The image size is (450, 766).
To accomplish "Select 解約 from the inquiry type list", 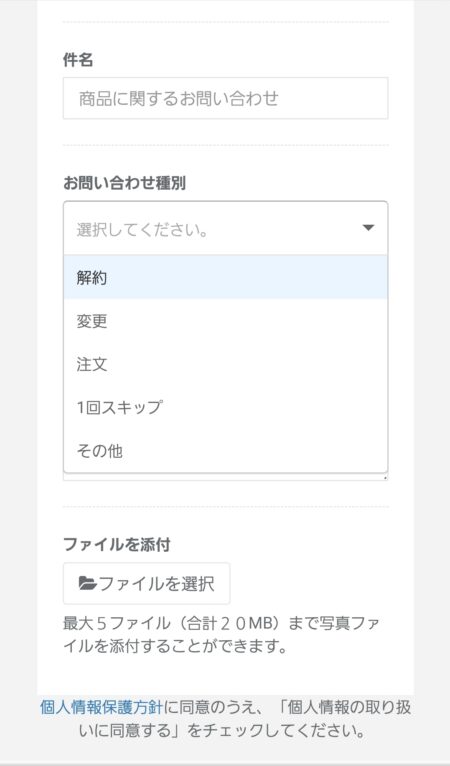I will [x=225, y=277].
